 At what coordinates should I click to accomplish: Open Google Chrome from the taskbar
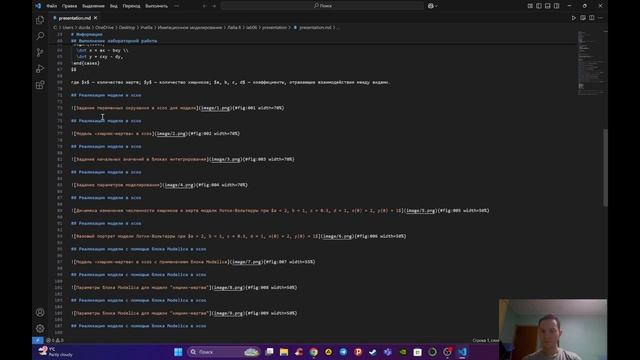tap(313, 352)
